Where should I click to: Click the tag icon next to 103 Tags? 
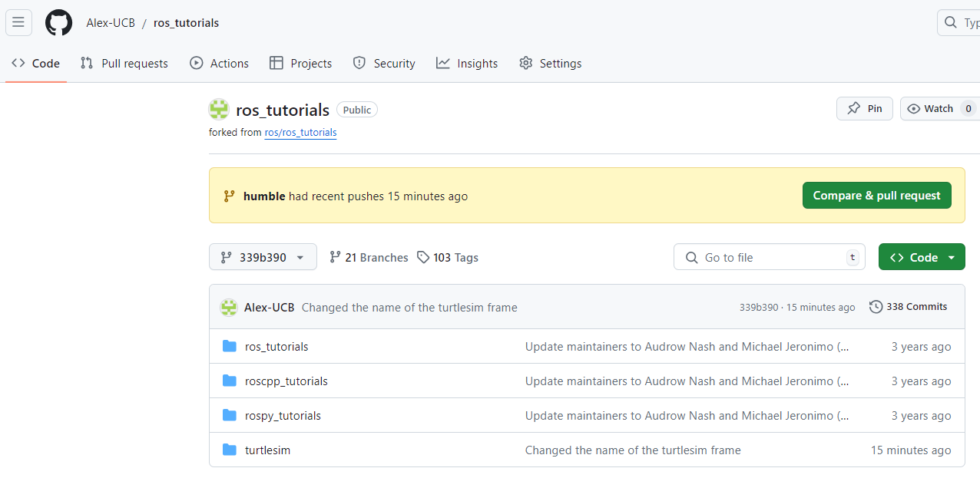pyautogui.click(x=423, y=257)
